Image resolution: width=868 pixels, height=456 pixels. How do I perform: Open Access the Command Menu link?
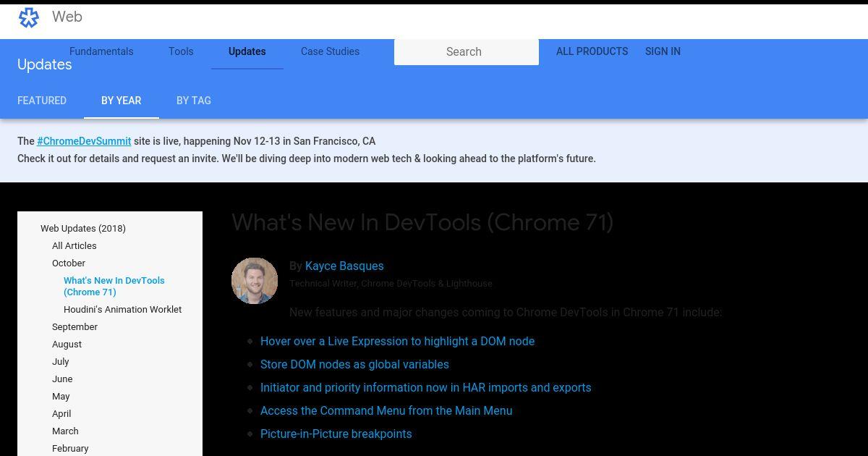click(x=386, y=410)
